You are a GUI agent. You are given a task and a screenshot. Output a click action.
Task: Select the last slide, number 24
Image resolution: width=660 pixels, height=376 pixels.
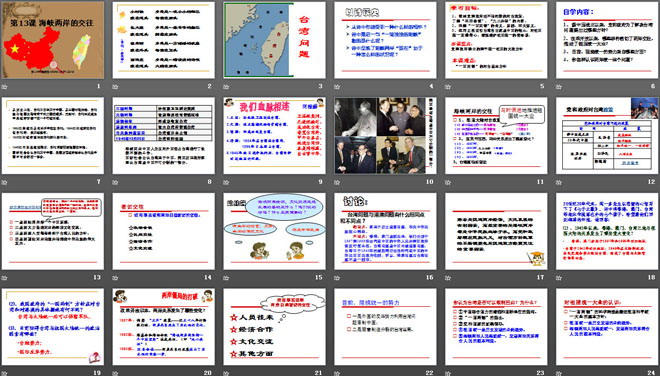pyautogui.click(x=607, y=327)
